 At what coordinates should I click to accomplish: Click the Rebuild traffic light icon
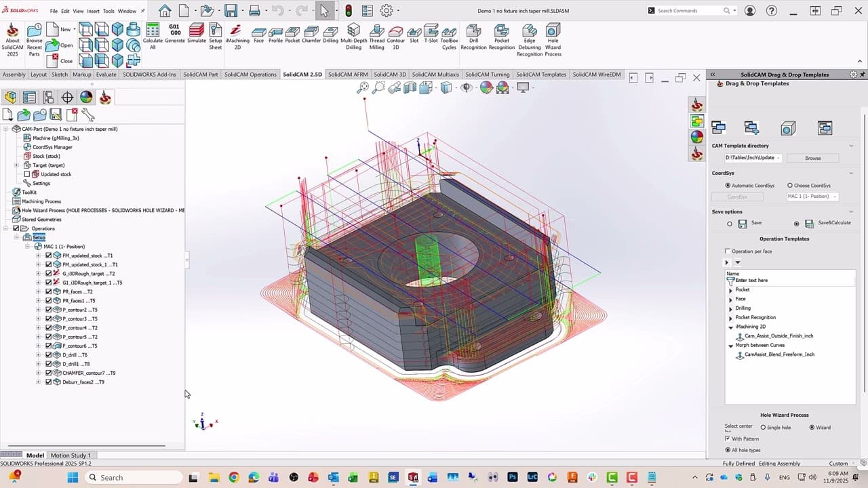click(x=349, y=11)
